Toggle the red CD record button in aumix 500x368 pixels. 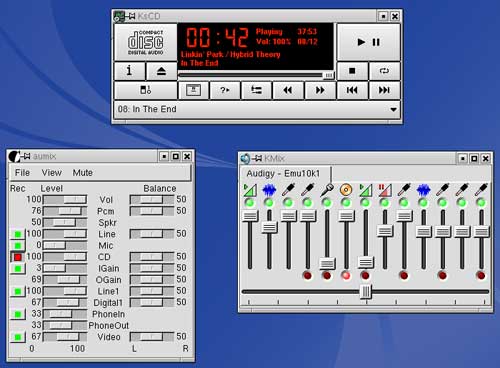tap(18, 257)
